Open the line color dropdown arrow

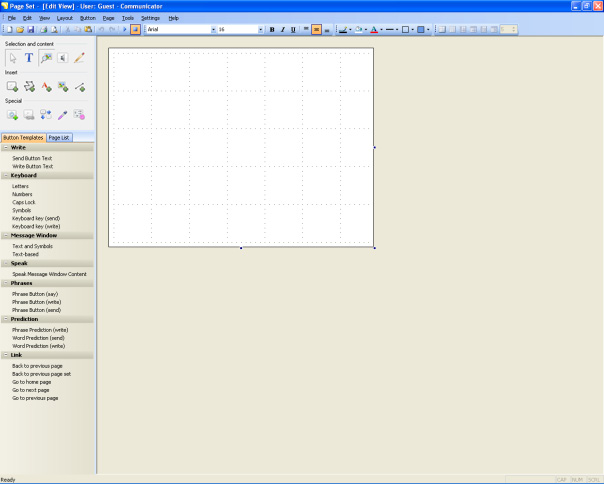click(x=350, y=29)
